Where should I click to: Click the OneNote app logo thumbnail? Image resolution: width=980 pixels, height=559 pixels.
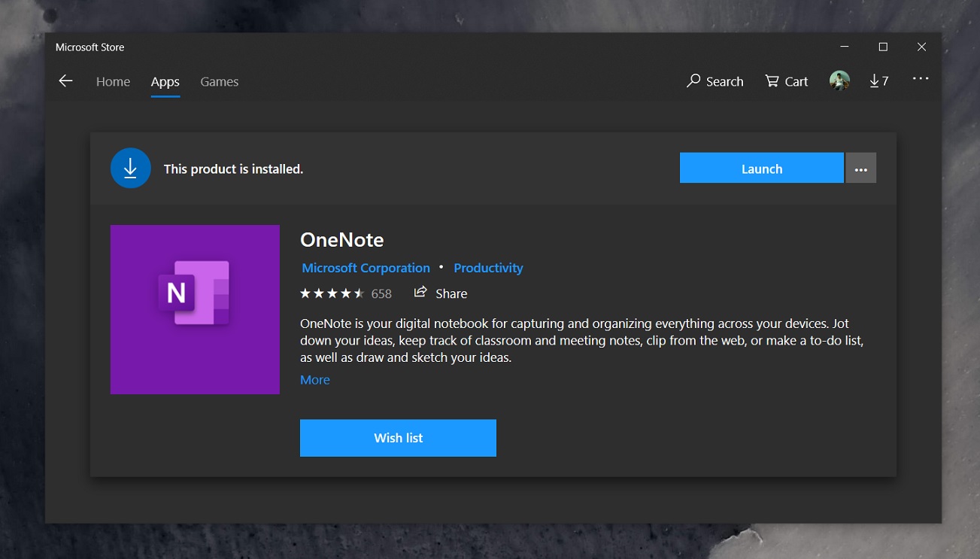[x=195, y=309]
